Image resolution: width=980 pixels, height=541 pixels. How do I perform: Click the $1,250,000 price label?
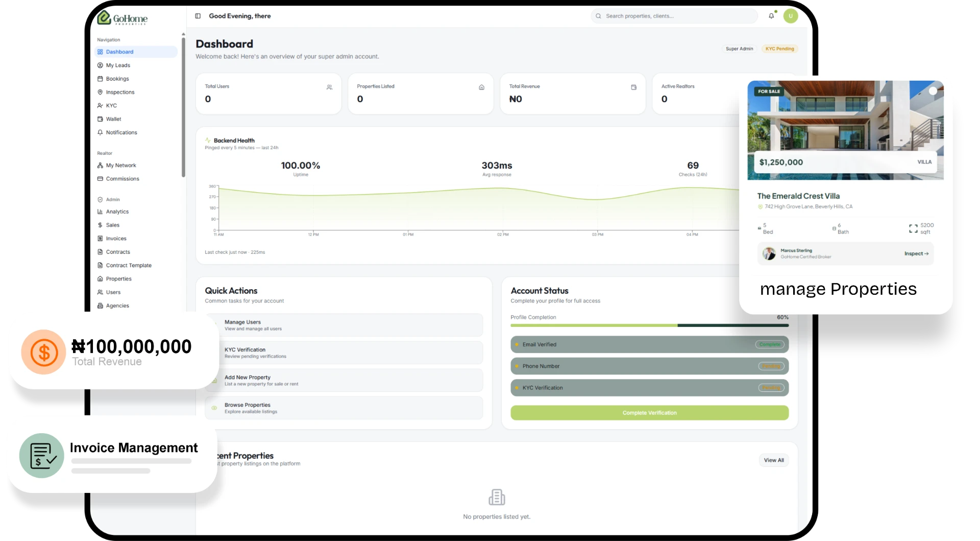tap(781, 162)
